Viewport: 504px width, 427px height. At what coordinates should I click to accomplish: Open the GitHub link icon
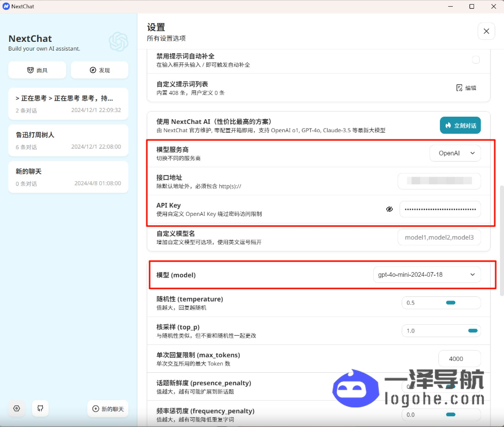tap(40, 408)
